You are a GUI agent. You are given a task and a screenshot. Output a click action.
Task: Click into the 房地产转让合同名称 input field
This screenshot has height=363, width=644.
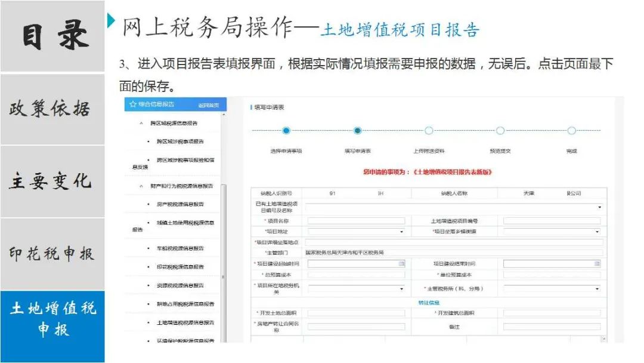tap(357, 327)
